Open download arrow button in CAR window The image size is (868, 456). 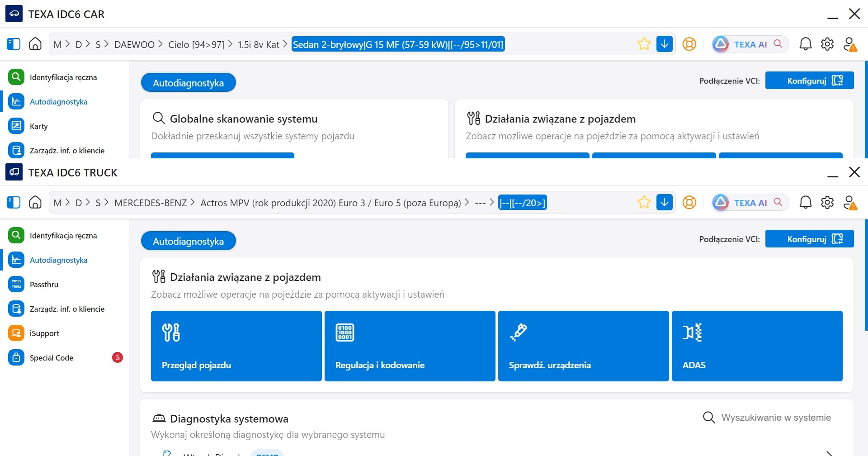pyautogui.click(x=665, y=44)
